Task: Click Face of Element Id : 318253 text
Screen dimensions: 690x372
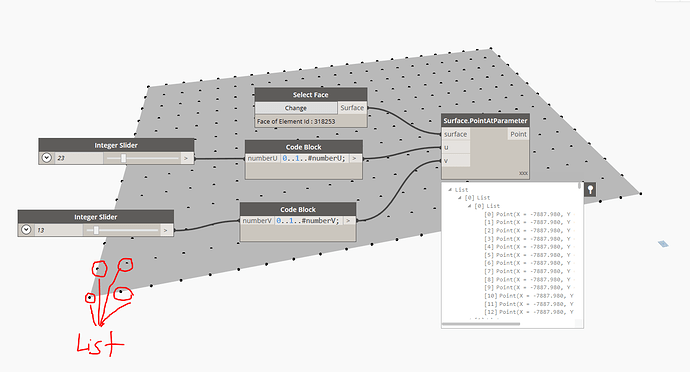Action: tap(296, 122)
